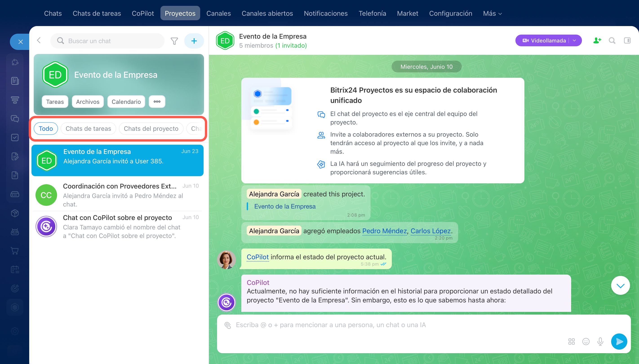639x364 pixels.
Task: Add members with the green person-plus icon
Action: click(x=597, y=40)
